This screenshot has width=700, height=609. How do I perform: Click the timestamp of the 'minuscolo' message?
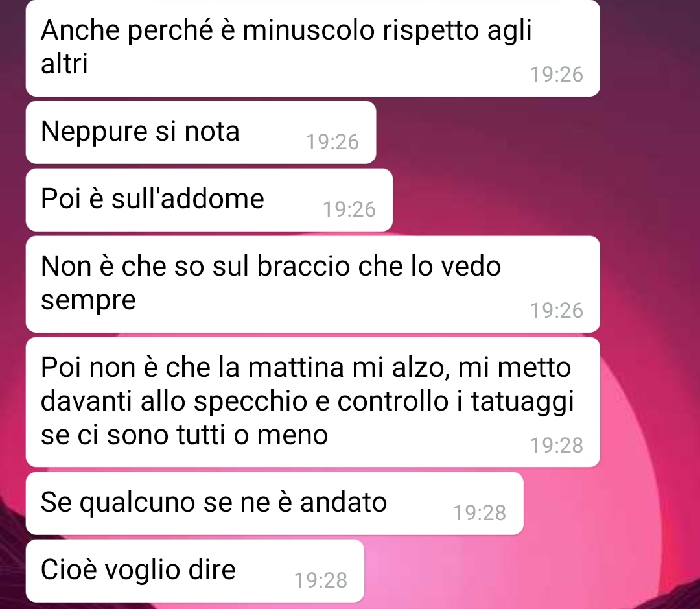point(557,75)
